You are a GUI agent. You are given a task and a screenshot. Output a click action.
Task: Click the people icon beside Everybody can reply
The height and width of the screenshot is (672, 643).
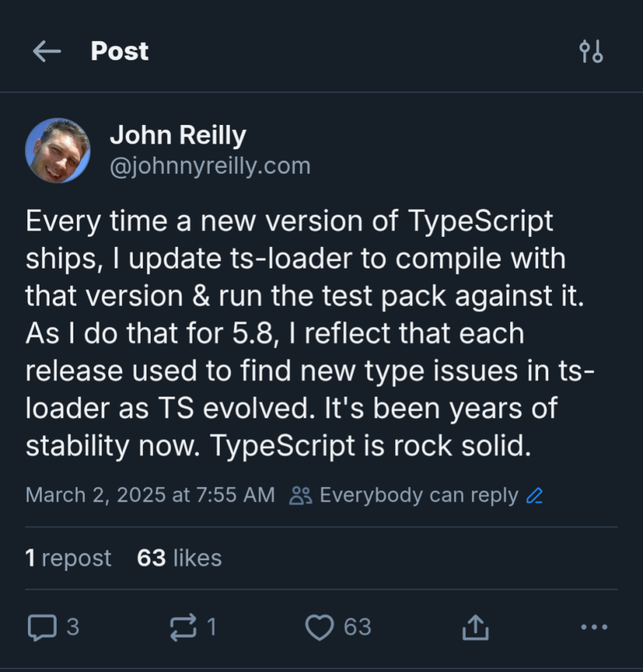[302, 495]
